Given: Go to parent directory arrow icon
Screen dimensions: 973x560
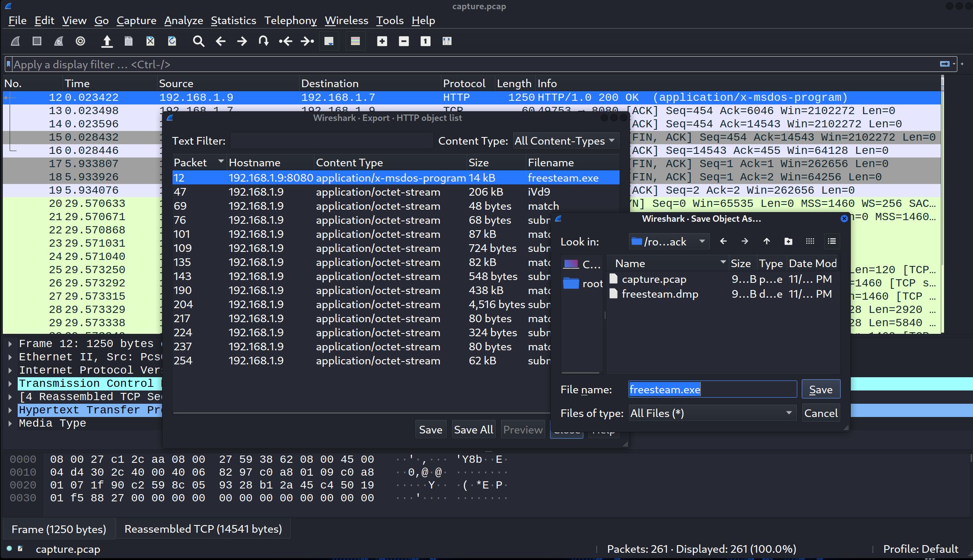Looking at the screenshot, I should [x=766, y=241].
